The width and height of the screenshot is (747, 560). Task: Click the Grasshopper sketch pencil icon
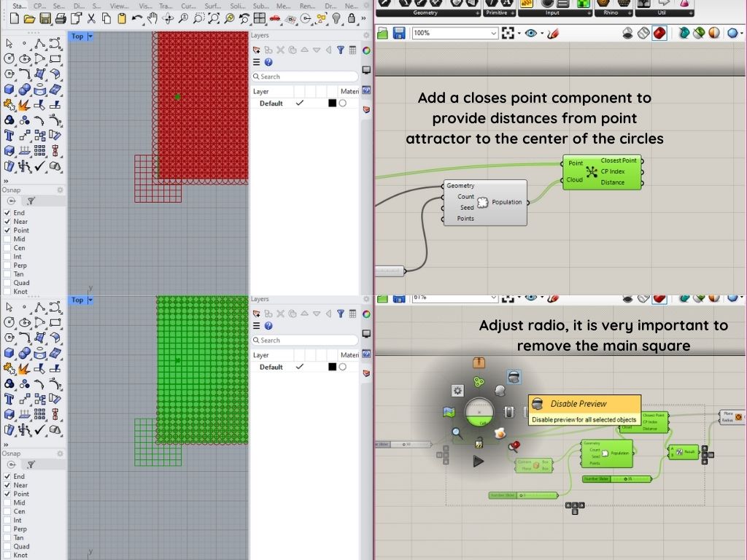[x=553, y=33]
